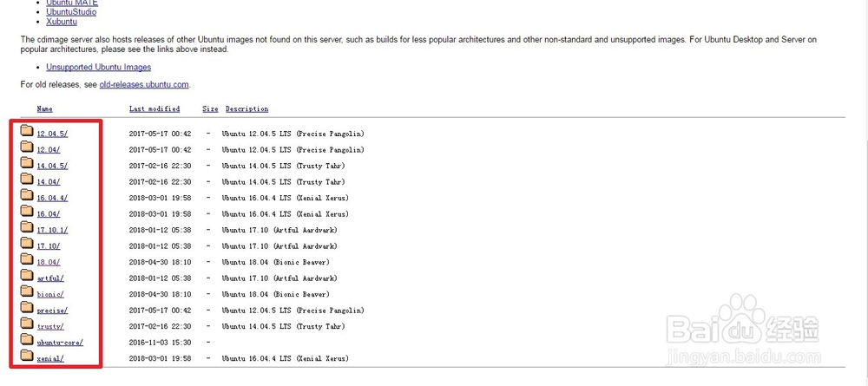Click the folder icon beside 16.04.4/

pyautogui.click(x=27, y=195)
